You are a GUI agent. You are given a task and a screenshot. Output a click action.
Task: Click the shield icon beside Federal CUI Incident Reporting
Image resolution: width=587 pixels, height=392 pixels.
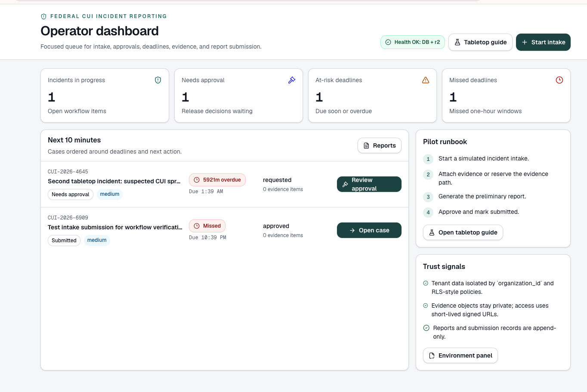[x=43, y=16]
